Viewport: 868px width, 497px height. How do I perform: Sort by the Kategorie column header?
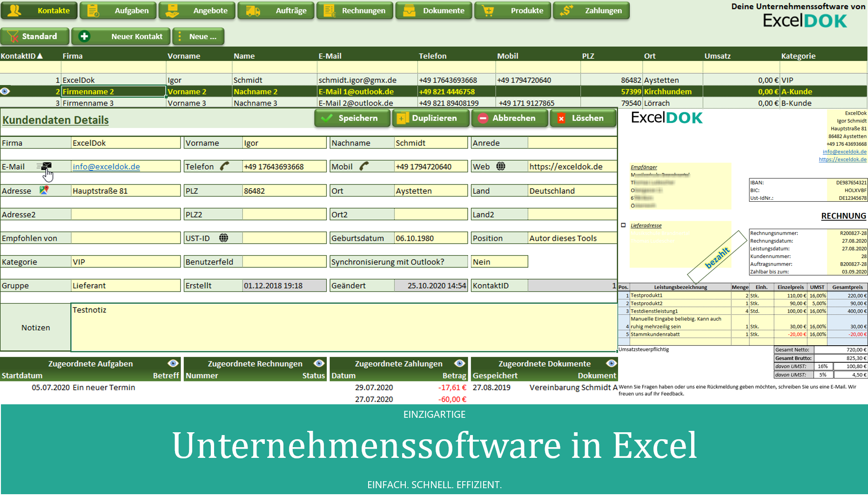click(x=798, y=56)
